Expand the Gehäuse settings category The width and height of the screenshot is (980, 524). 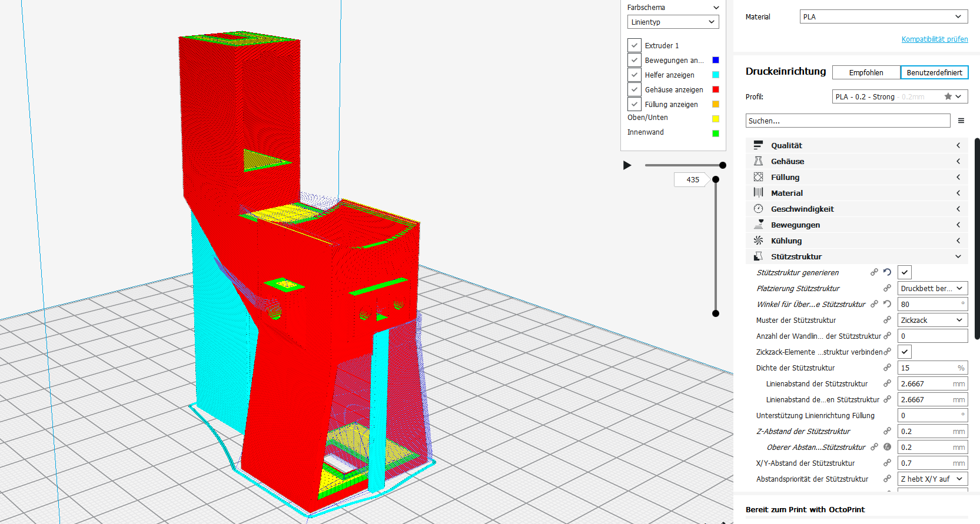point(857,161)
